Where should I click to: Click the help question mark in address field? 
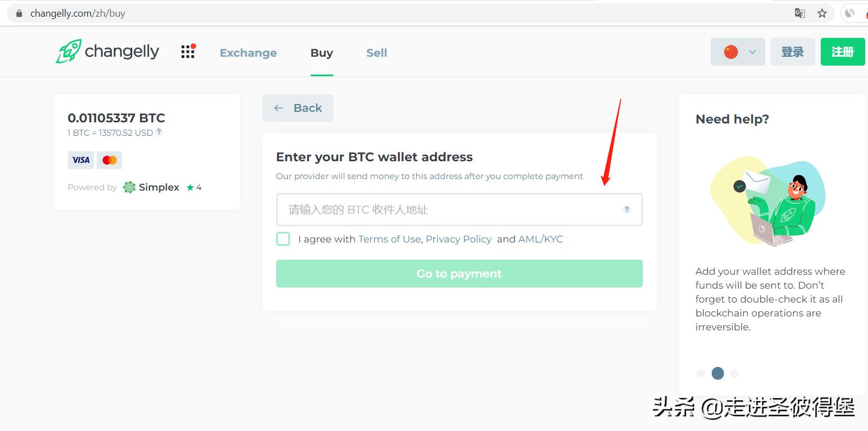click(x=627, y=210)
